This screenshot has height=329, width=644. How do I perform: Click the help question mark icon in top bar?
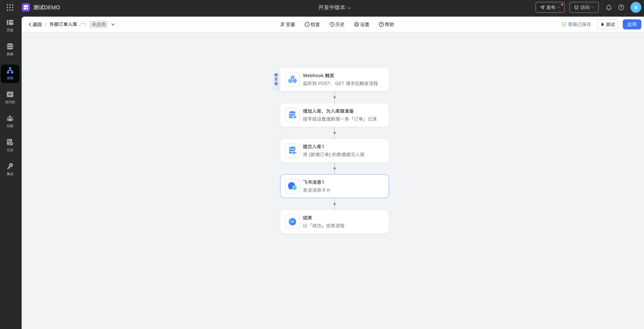point(621,8)
